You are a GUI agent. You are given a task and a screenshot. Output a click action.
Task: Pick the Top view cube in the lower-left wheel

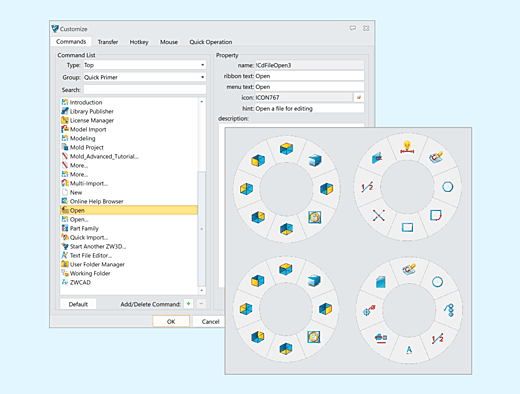[x=286, y=269]
